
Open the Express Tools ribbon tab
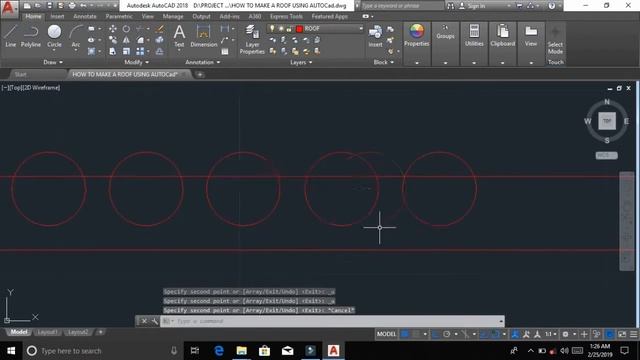(286, 16)
